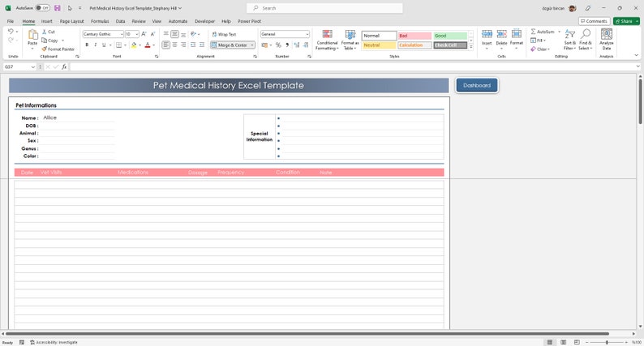
Task: Decrease font size with the smaller A icon
Action: click(152, 34)
